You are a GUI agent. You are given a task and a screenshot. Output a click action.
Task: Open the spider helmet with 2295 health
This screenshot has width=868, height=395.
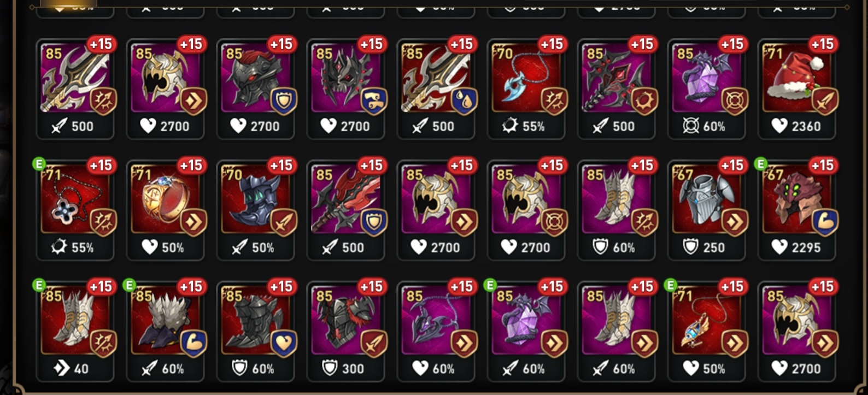(796, 210)
